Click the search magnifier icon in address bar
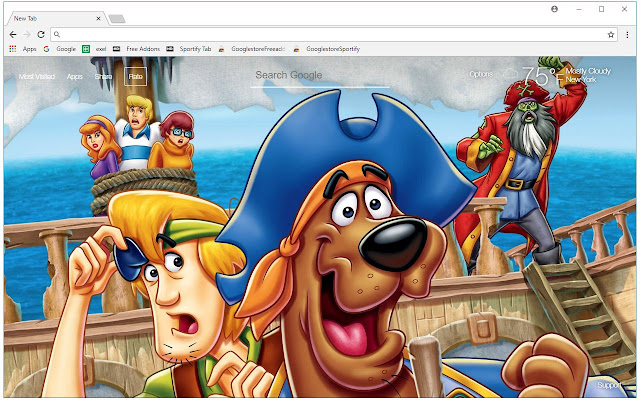 (57, 35)
